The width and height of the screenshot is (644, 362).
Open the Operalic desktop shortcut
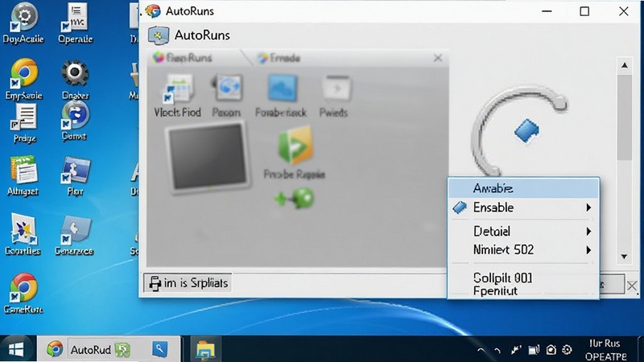pos(76,23)
